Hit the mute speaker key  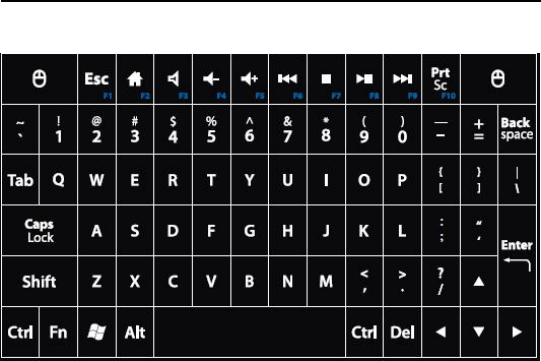pos(173,79)
